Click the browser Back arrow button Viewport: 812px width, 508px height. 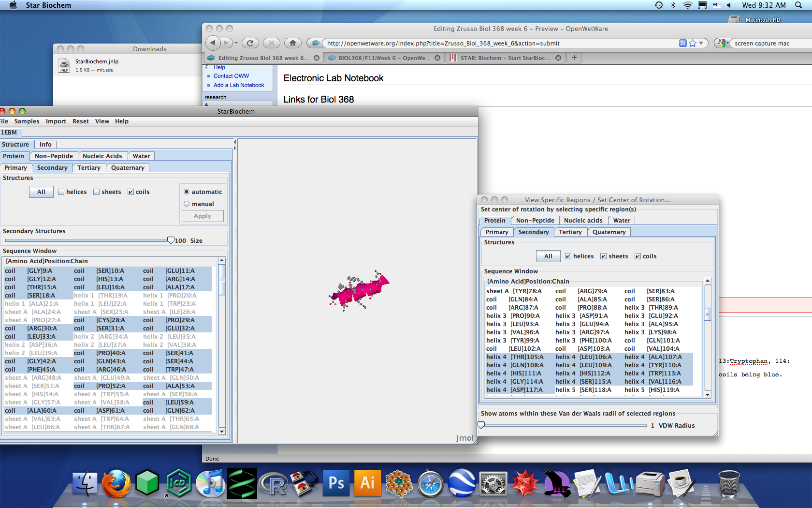213,43
